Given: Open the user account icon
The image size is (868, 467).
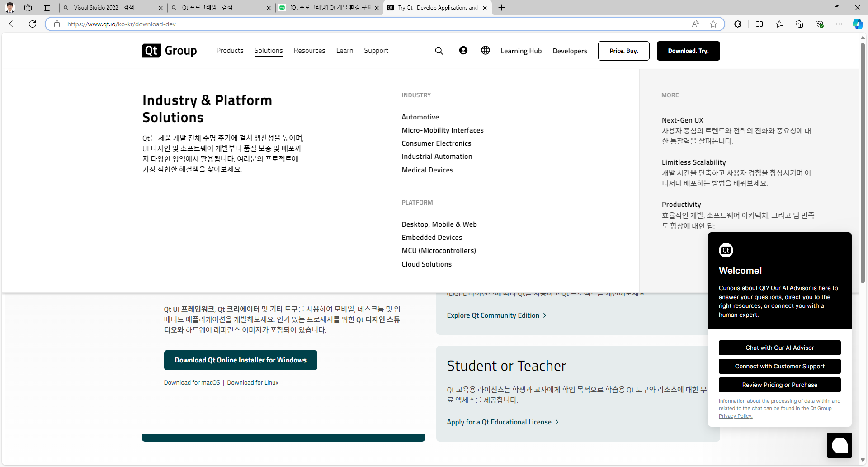Looking at the screenshot, I should point(463,50).
